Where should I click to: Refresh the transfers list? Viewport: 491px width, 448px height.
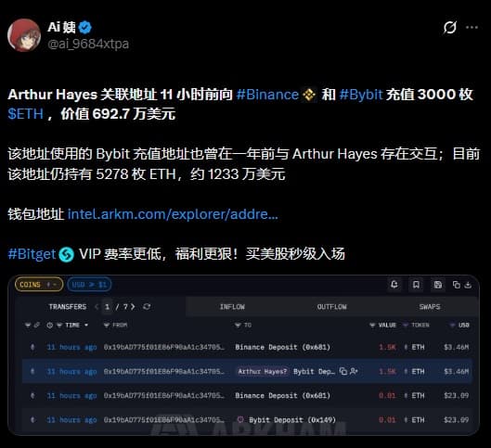click(x=147, y=307)
